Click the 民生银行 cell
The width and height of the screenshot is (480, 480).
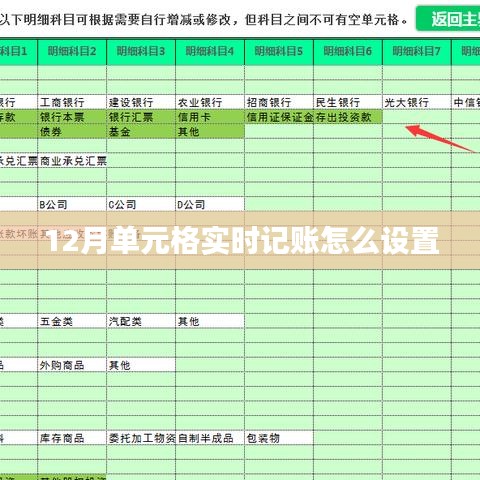click(348, 102)
